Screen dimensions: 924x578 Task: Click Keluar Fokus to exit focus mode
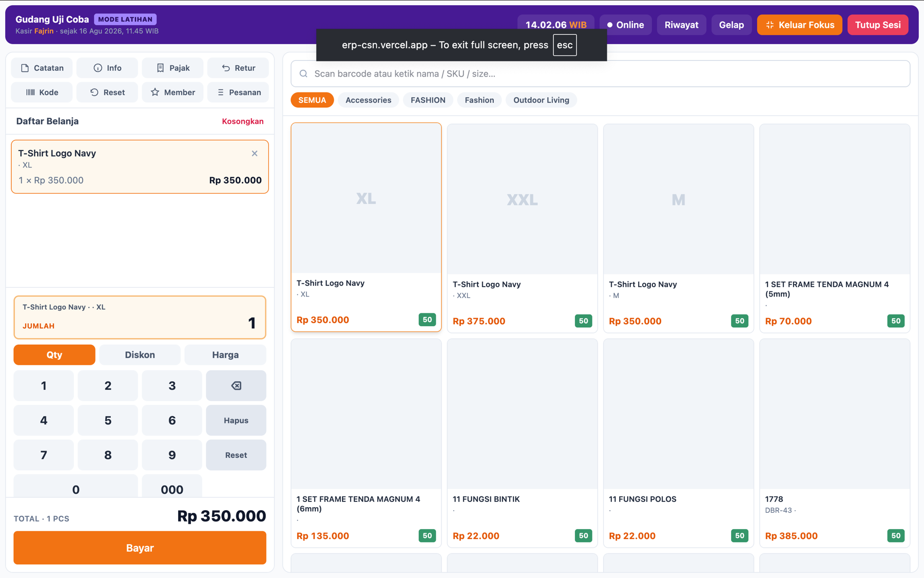click(x=799, y=25)
